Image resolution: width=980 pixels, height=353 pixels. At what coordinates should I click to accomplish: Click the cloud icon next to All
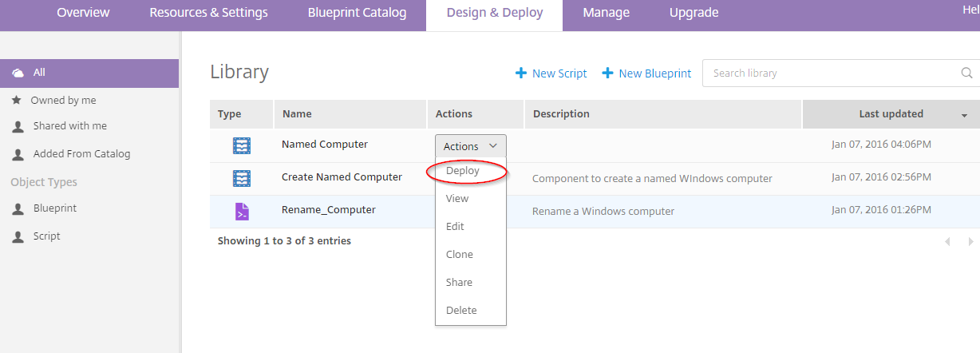[18, 73]
